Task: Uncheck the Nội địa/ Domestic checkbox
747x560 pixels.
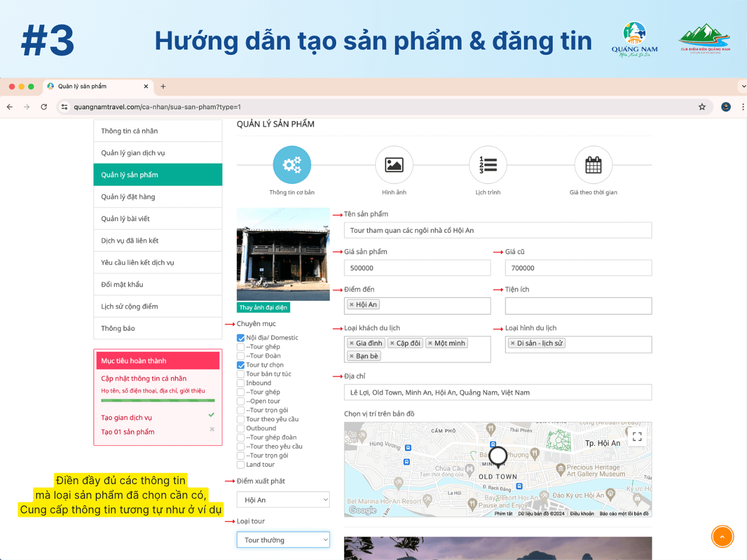Action: click(x=240, y=338)
